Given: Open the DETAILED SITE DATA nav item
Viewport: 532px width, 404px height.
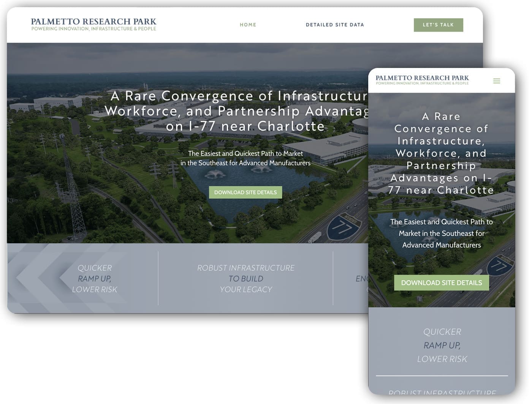Looking at the screenshot, I should pos(335,25).
